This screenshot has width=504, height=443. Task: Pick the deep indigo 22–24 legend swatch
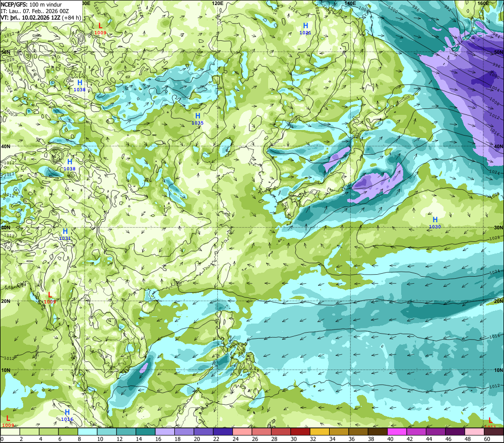point(223,431)
